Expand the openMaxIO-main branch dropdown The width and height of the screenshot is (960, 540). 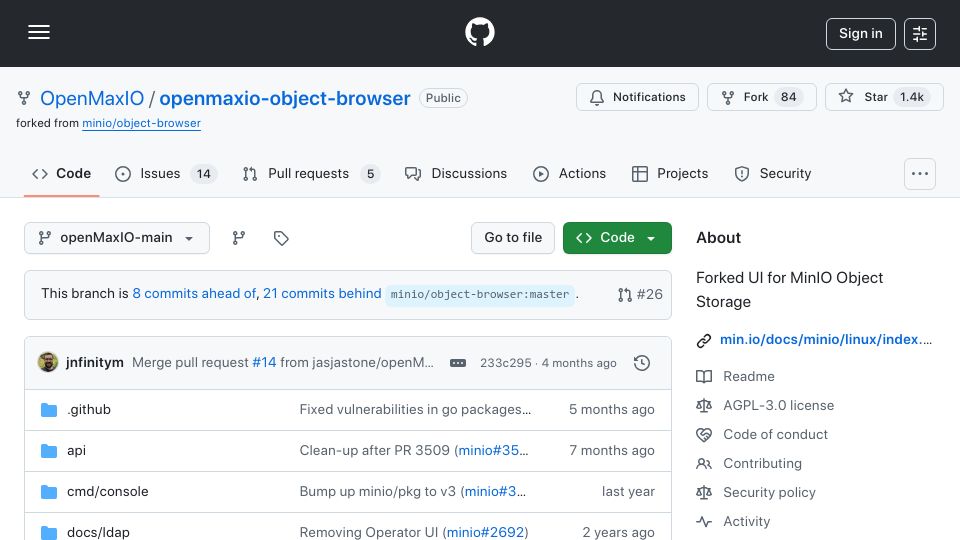(117, 238)
